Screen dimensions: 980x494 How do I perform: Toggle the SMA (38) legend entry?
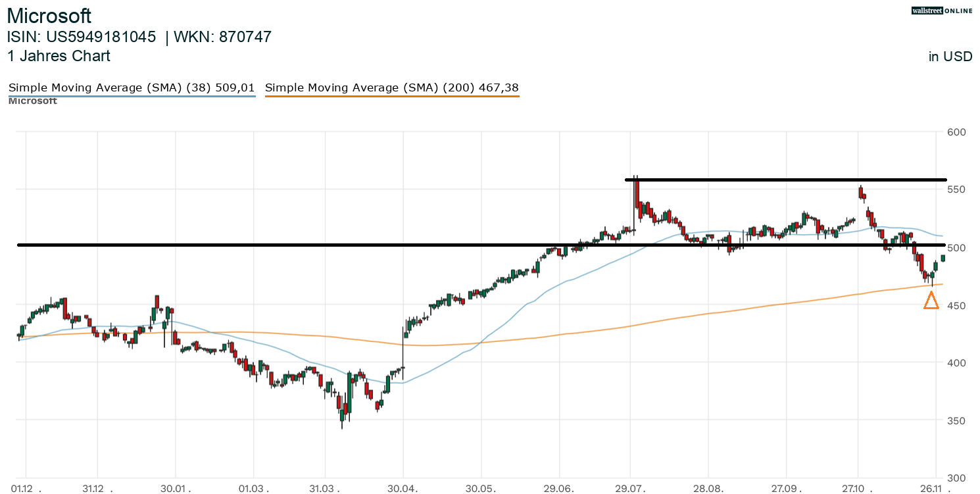132,87
